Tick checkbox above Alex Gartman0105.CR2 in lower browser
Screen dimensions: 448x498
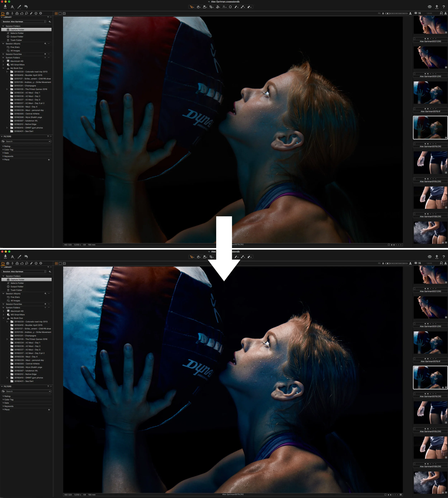point(414,429)
